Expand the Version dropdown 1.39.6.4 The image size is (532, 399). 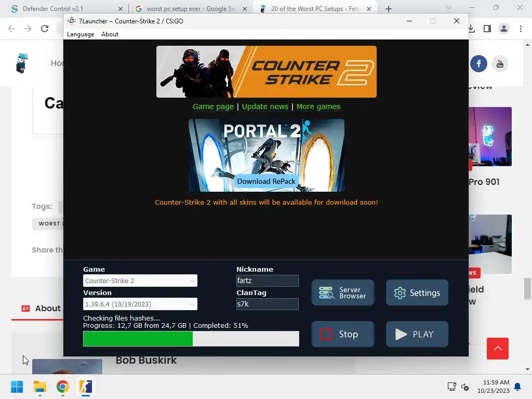(140, 304)
